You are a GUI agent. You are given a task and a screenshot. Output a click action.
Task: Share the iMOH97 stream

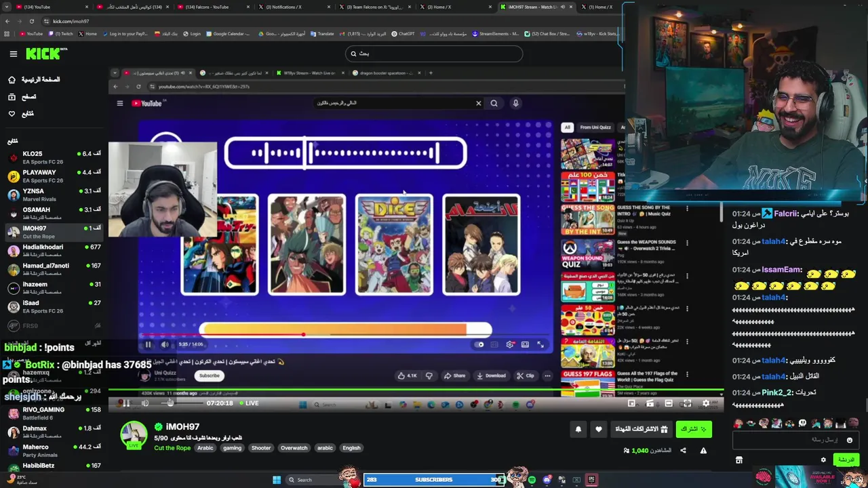683,451
